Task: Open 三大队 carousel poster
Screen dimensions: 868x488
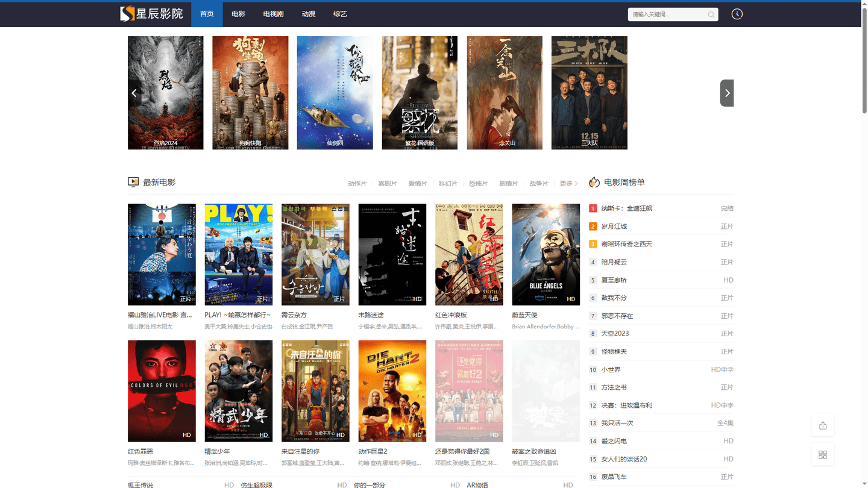Action: coord(589,93)
